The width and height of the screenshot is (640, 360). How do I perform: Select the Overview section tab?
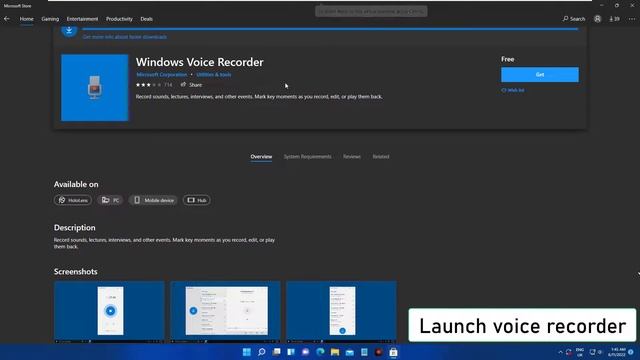[x=261, y=157]
